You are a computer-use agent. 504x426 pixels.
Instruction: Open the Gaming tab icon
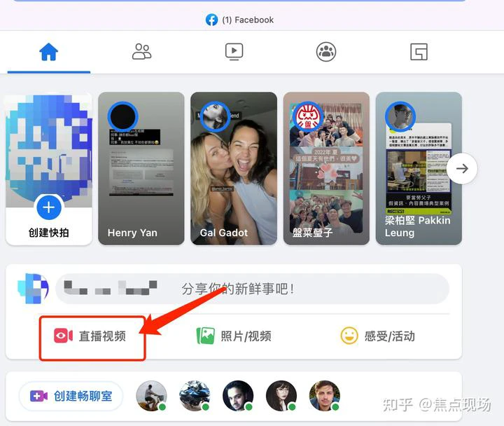pyautogui.click(x=419, y=52)
